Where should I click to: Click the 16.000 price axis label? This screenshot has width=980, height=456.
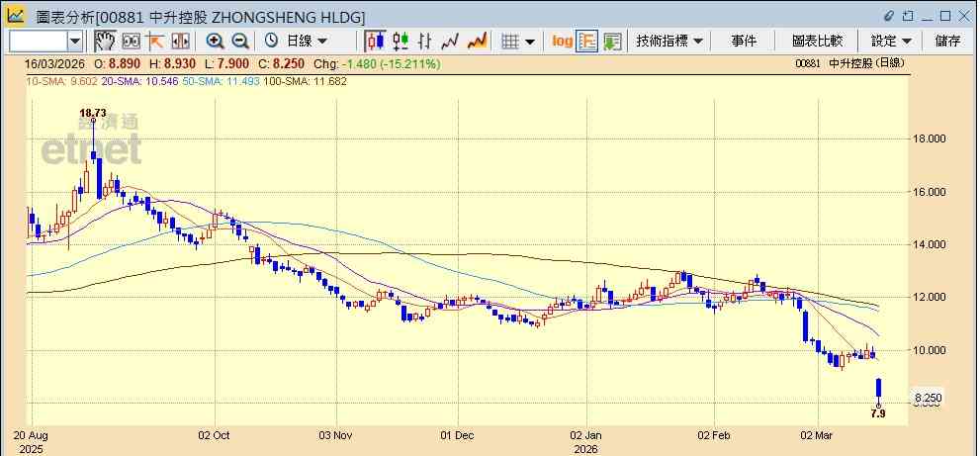(x=929, y=192)
